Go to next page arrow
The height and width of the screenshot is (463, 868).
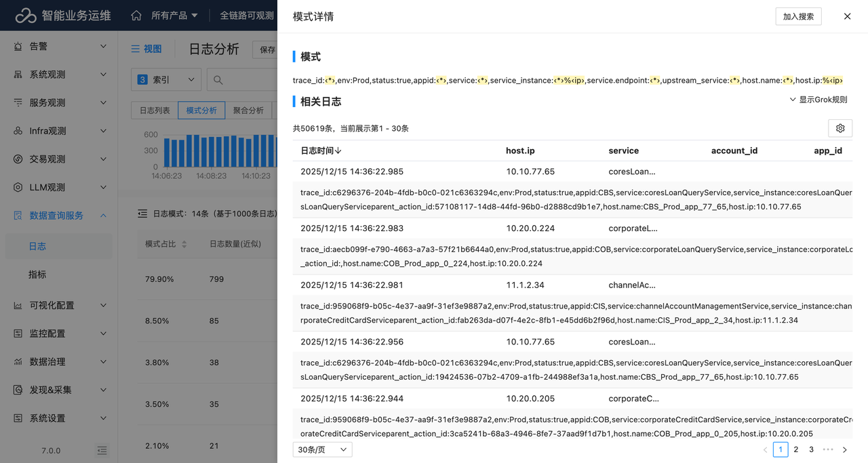(x=844, y=449)
